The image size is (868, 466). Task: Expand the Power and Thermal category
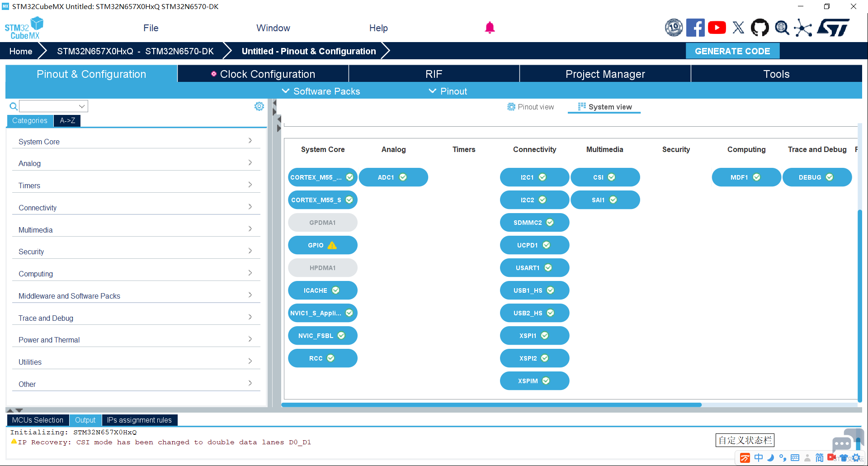tap(136, 340)
